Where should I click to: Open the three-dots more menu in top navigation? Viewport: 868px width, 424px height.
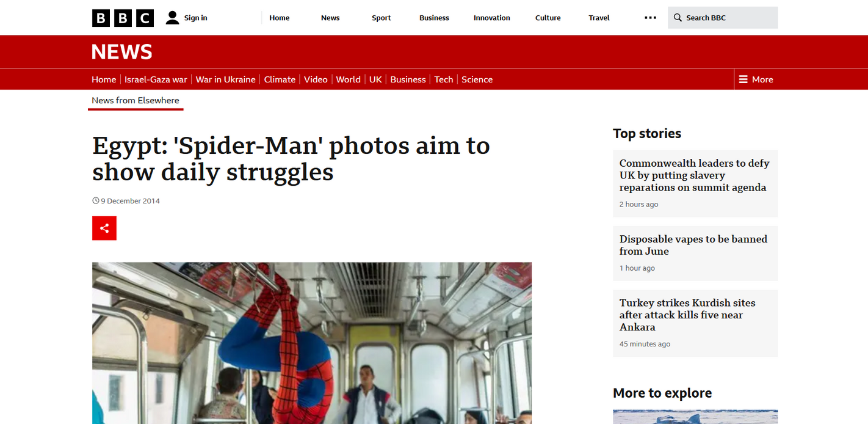point(650,18)
